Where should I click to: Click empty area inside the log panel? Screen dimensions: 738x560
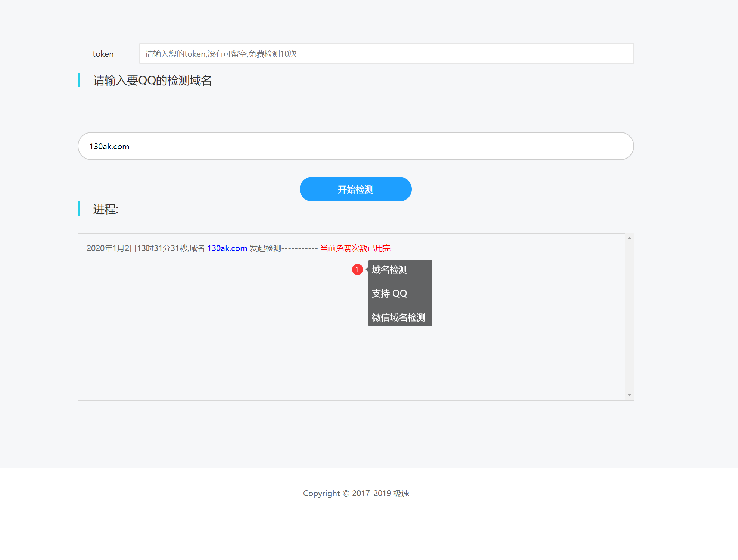[x=224, y=336]
